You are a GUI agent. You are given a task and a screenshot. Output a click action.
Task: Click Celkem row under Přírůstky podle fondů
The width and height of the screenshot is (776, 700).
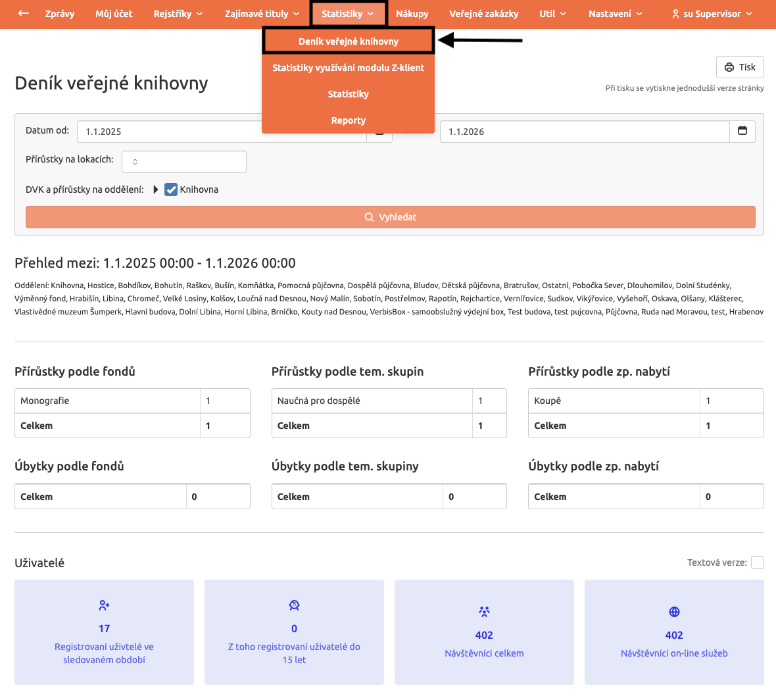(132, 426)
